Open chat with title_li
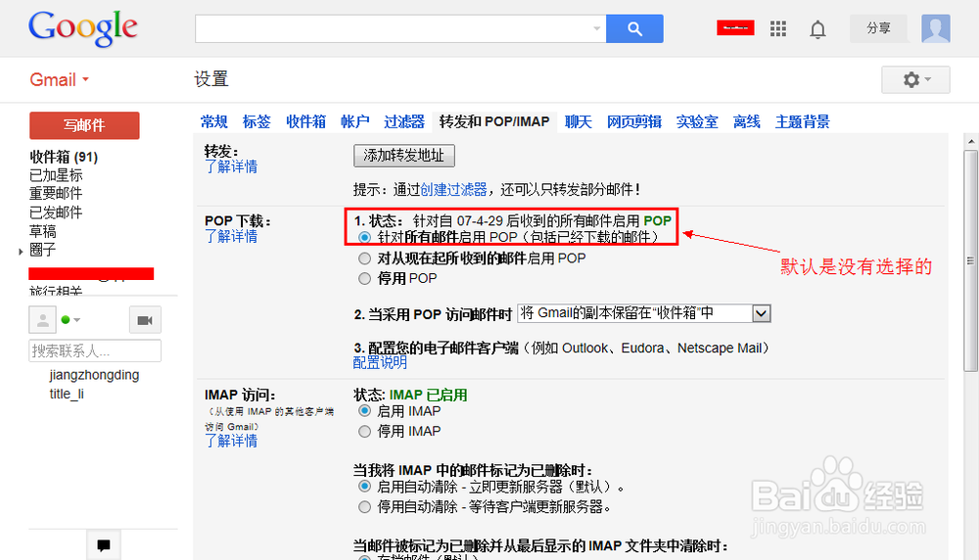This screenshot has width=979, height=560. 67,394
